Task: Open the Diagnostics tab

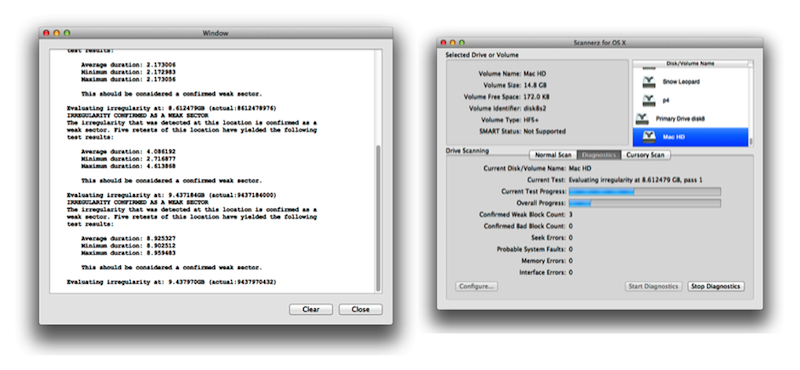Action: tap(599, 155)
